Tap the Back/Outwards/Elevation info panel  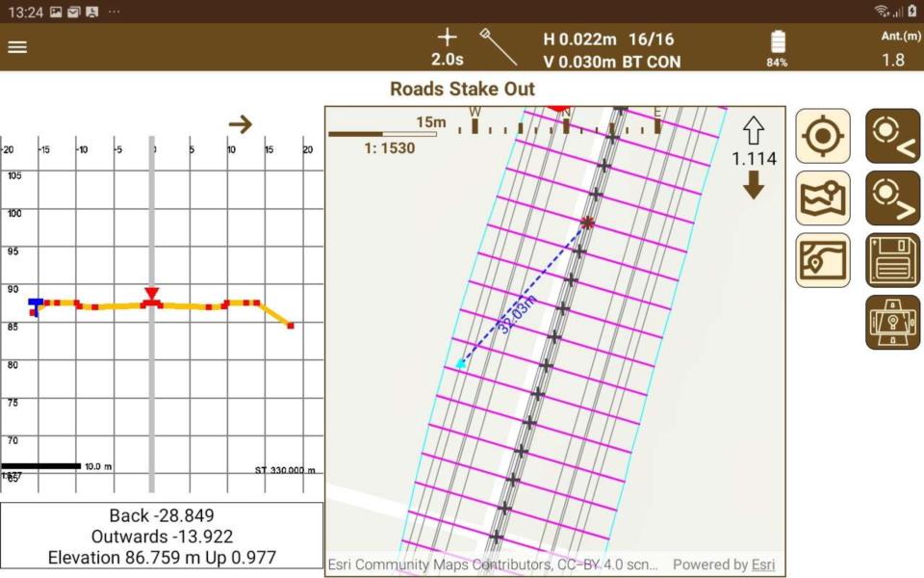[x=162, y=536]
